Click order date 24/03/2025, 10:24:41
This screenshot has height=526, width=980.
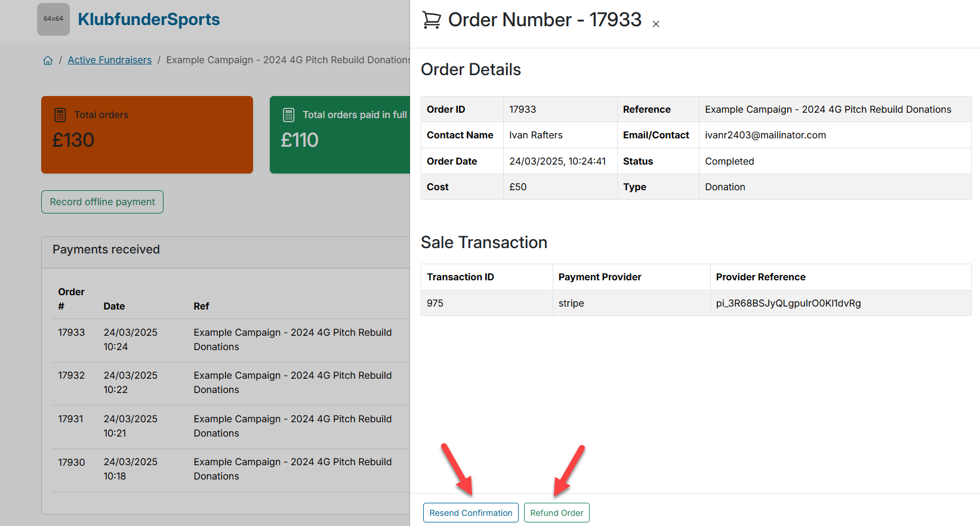tap(557, 161)
